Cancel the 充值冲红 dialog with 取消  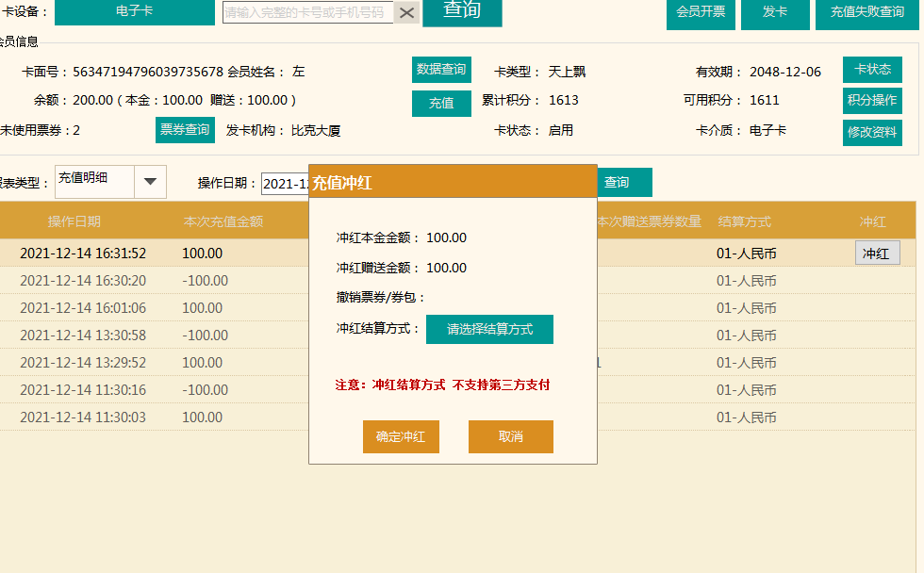(x=510, y=437)
